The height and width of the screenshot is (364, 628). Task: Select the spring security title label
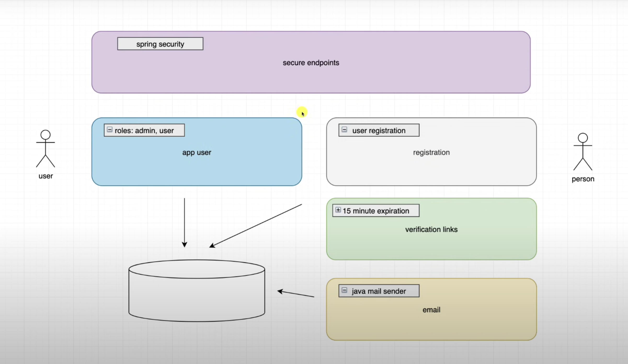160,44
